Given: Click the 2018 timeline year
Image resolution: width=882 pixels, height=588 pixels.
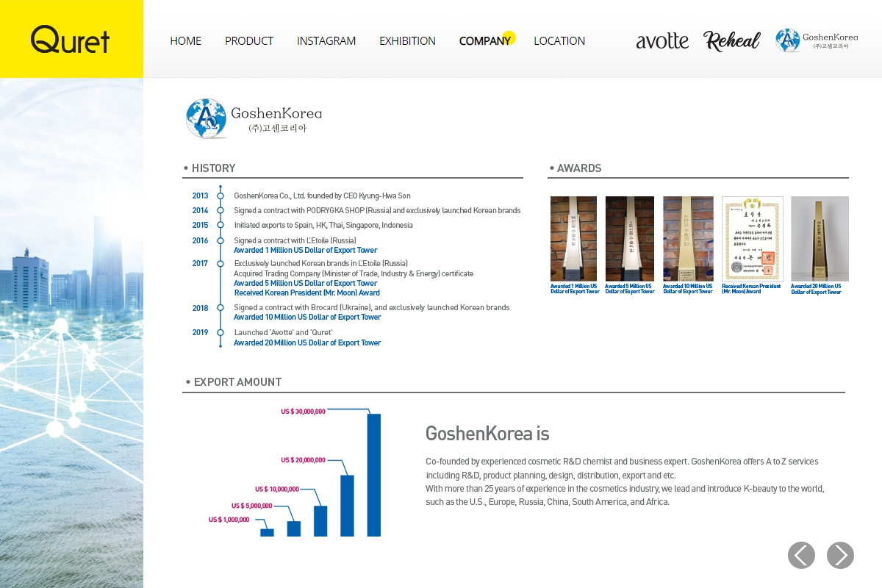Looking at the screenshot, I should (201, 309).
